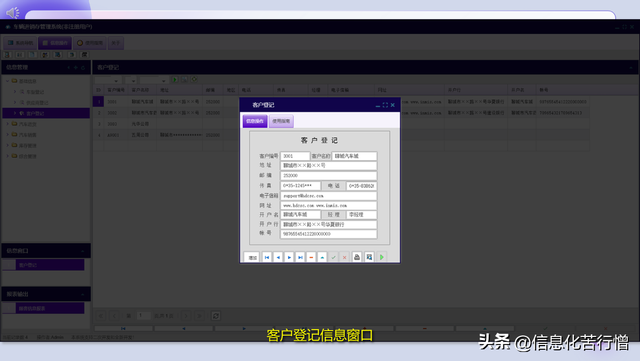Image resolution: width=640 pixels, height=361 pixels.
Task: Select 客户登记 entry under 信息窗口 panel
Action: tap(50, 265)
